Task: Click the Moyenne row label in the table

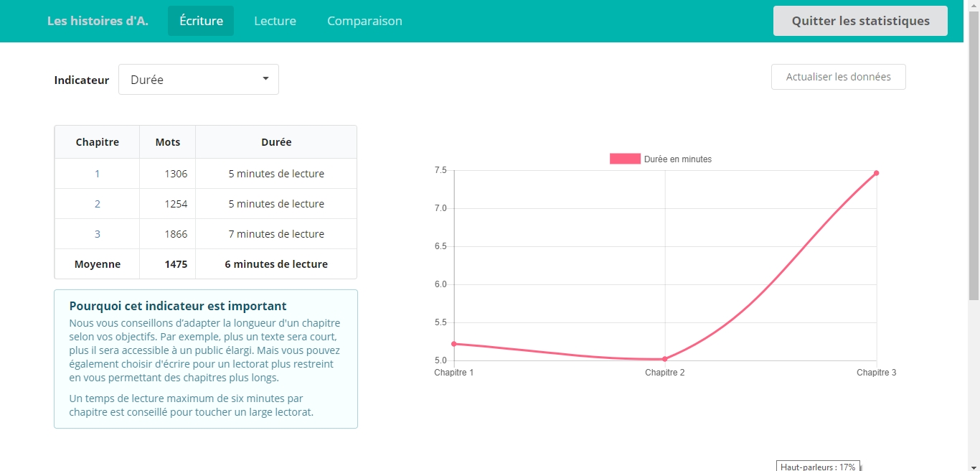Action: click(98, 264)
